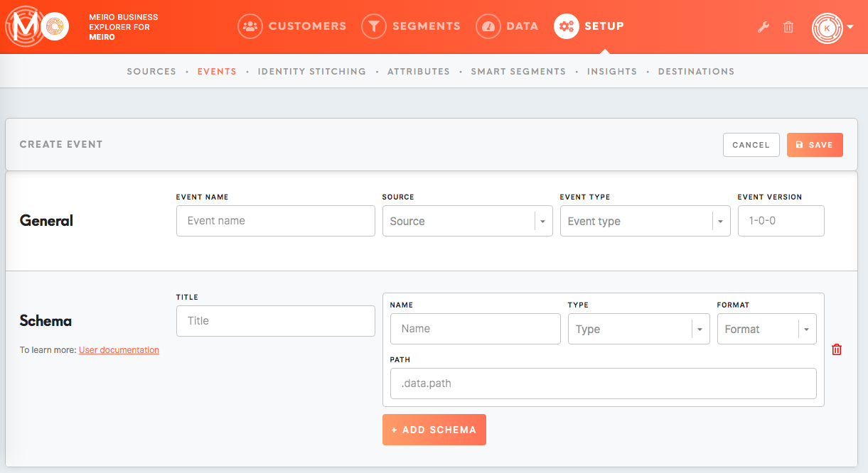The height and width of the screenshot is (473, 868).
Task: Open the Customers people icon
Action: 250,26
